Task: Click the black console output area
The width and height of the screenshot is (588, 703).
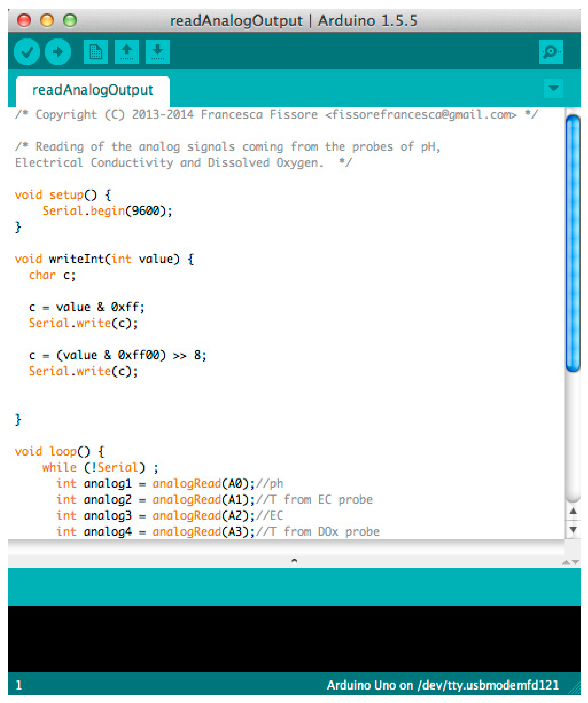Action: [x=294, y=639]
